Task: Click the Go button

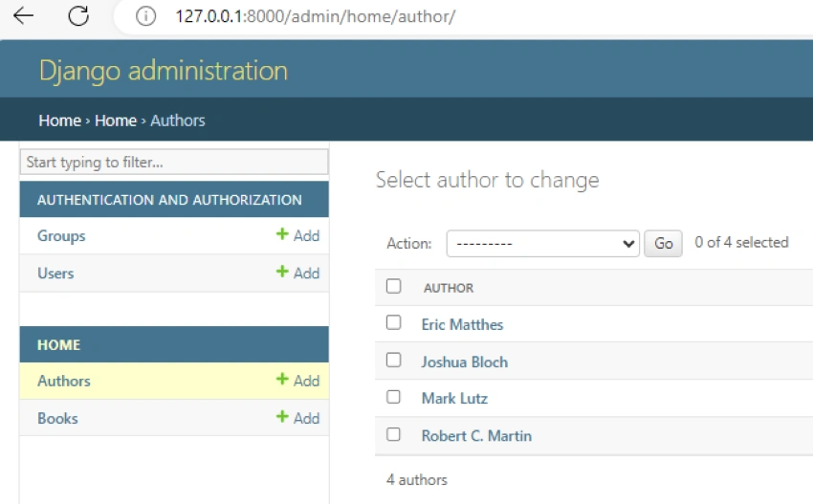Action: (663, 243)
